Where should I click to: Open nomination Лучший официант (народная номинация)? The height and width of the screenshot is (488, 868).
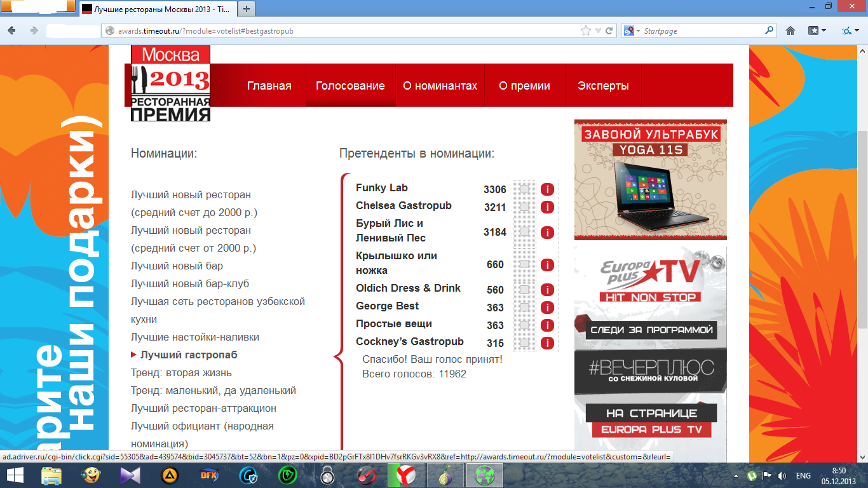click(x=202, y=435)
